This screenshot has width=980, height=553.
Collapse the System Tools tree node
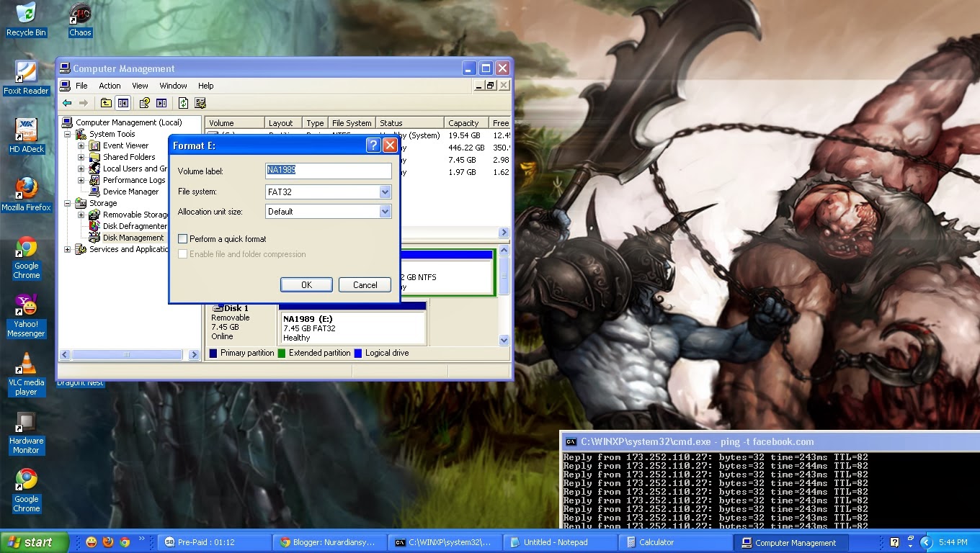tap(68, 134)
